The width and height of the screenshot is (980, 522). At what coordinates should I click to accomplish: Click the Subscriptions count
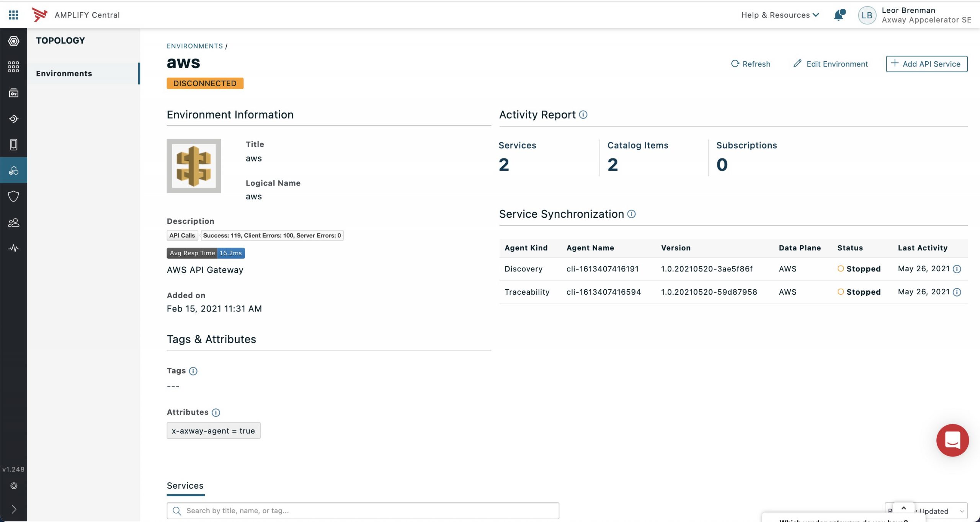pyautogui.click(x=722, y=165)
